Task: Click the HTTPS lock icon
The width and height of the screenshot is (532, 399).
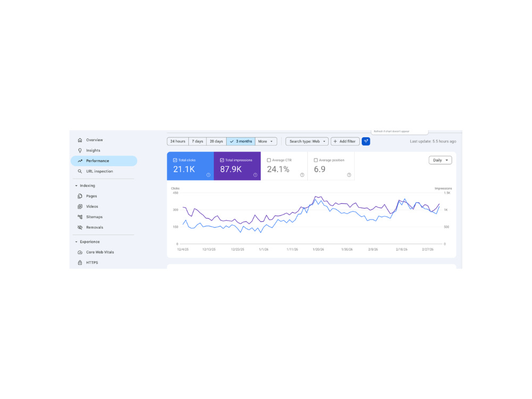Action: (x=80, y=263)
